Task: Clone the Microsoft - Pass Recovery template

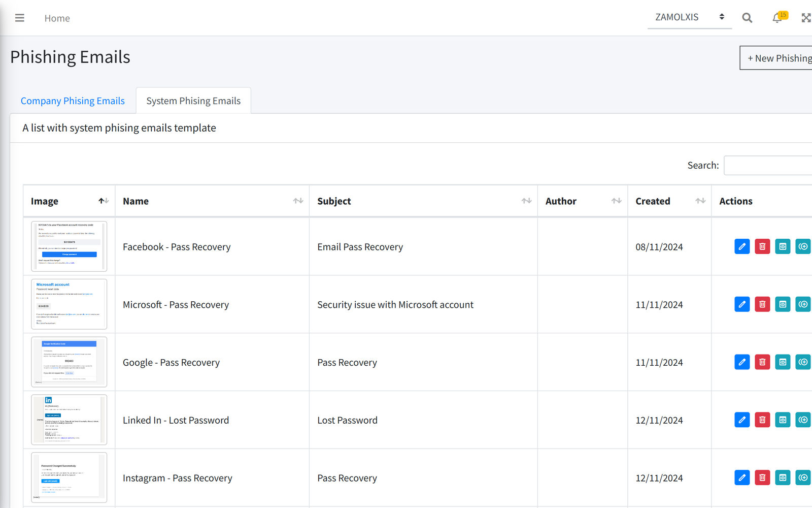Action: click(803, 304)
